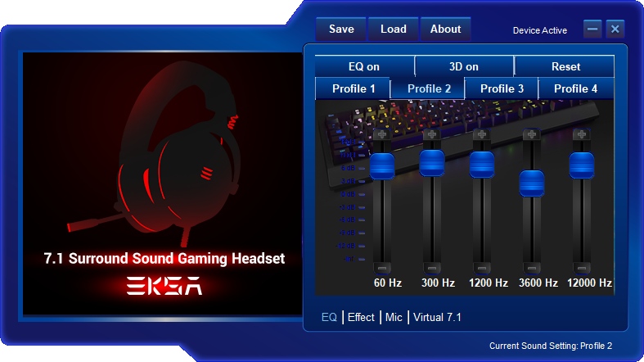Viewport: 644px width, 362px height.
Task: Click the 12000 Hz frequency label
Action: tap(589, 283)
